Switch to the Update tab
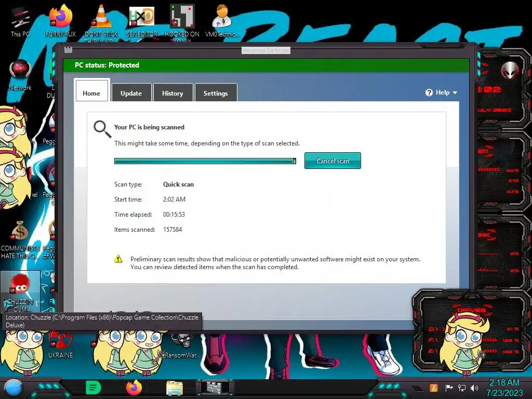 point(131,92)
